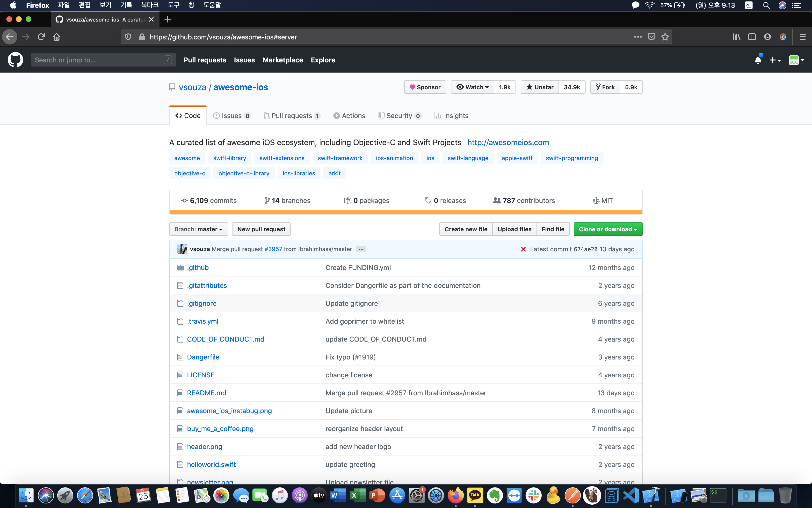The image size is (812, 508).
Task: Close the vsouza/awesome-ios tab
Action: [x=151, y=20]
